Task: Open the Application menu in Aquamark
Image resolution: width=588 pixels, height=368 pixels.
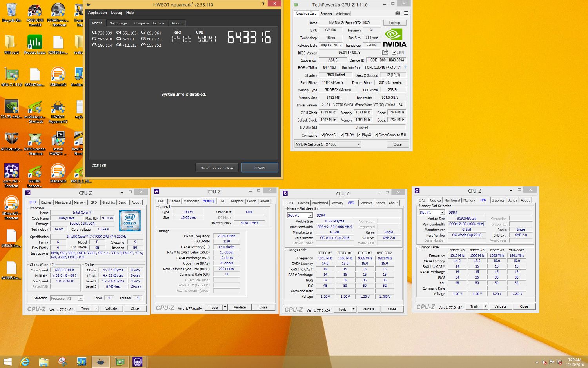Action: pyautogui.click(x=97, y=13)
